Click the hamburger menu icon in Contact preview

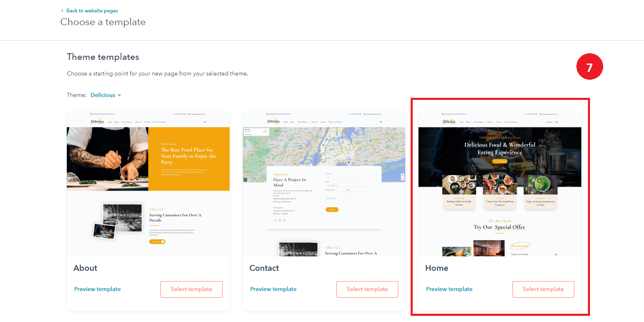tap(381, 122)
